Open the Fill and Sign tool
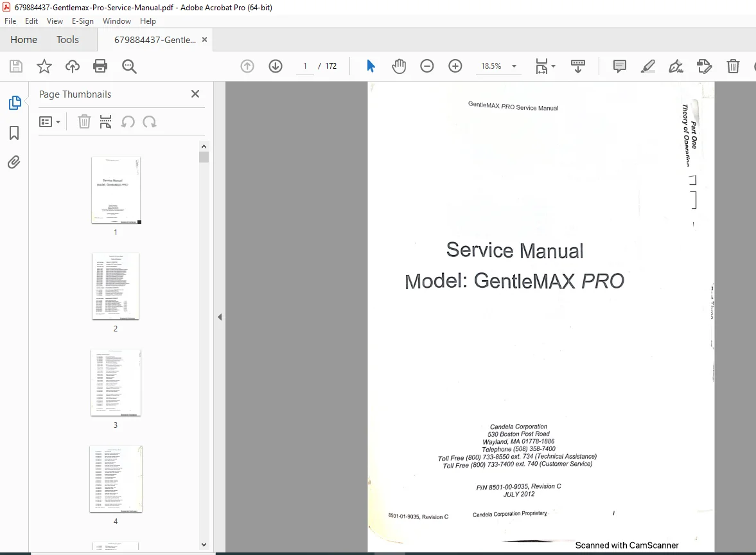Image resolution: width=756 pixels, height=555 pixels. tap(676, 66)
